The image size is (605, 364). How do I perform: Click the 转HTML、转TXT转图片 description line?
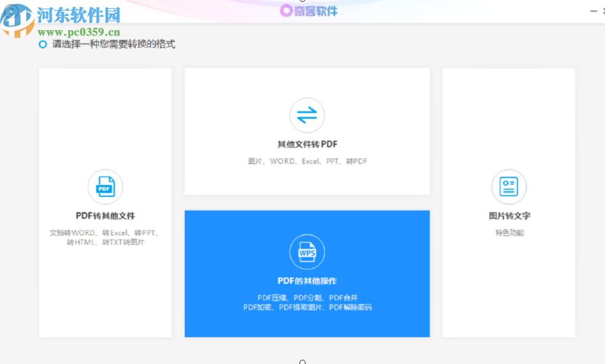[105, 242]
